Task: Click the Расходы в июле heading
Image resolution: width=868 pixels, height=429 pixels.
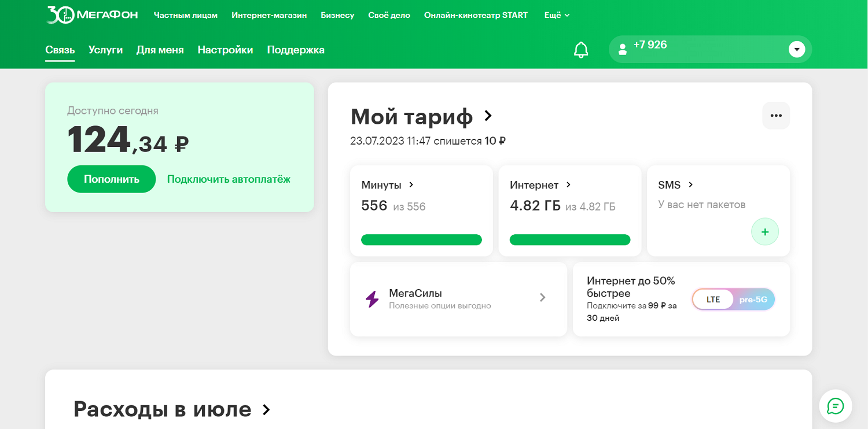Action: (162, 409)
